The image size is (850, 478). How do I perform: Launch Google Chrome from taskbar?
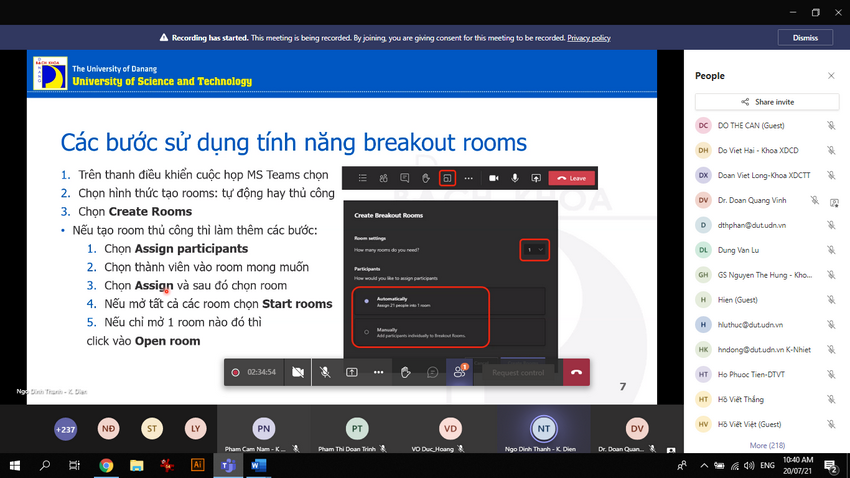tap(106, 466)
